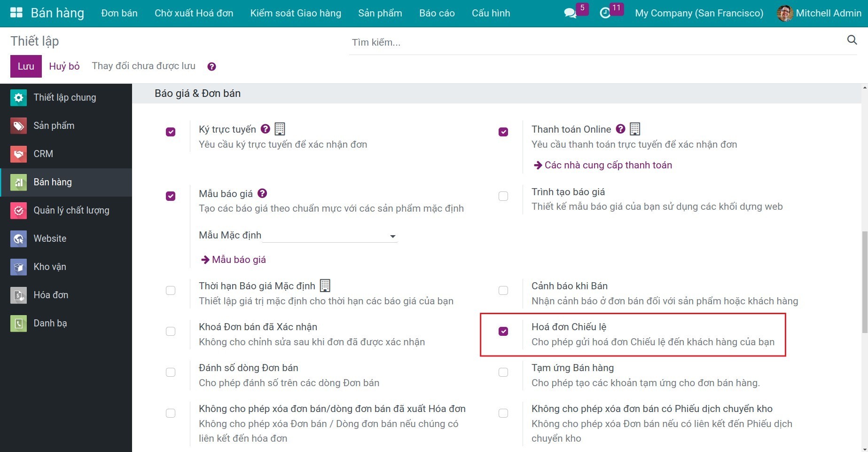
Task: Expand the Chờ xuất Hoá đơn menu
Action: click(194, 13)
